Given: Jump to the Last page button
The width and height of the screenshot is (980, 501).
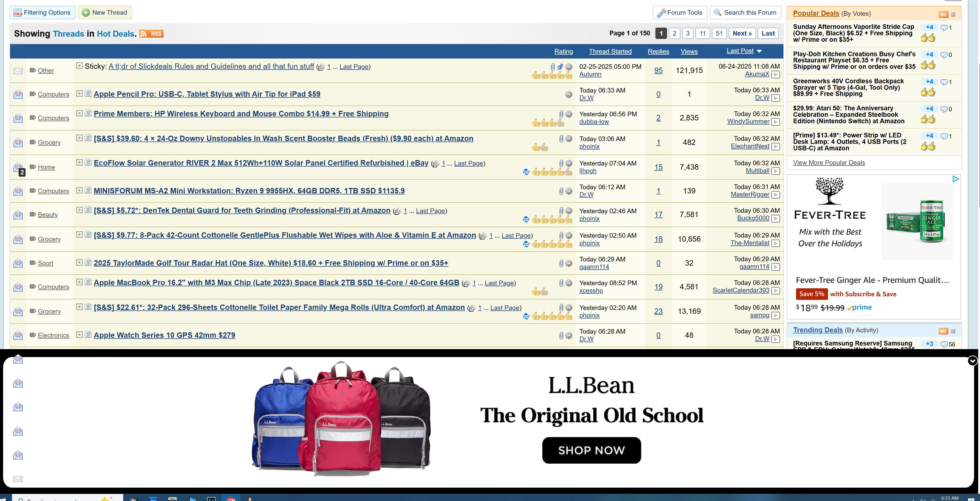Looking at the screenshot, I should point(768,34).
